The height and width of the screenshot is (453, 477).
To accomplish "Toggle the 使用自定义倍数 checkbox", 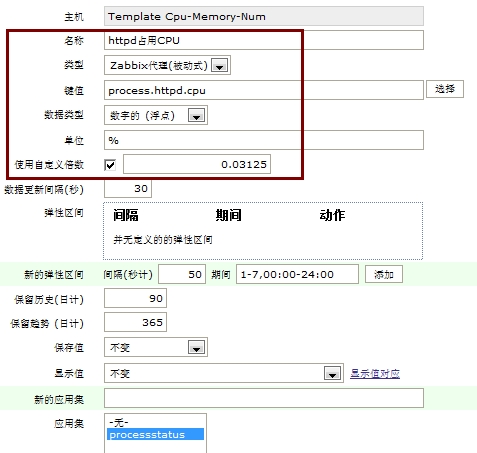I will pos(110,165).
